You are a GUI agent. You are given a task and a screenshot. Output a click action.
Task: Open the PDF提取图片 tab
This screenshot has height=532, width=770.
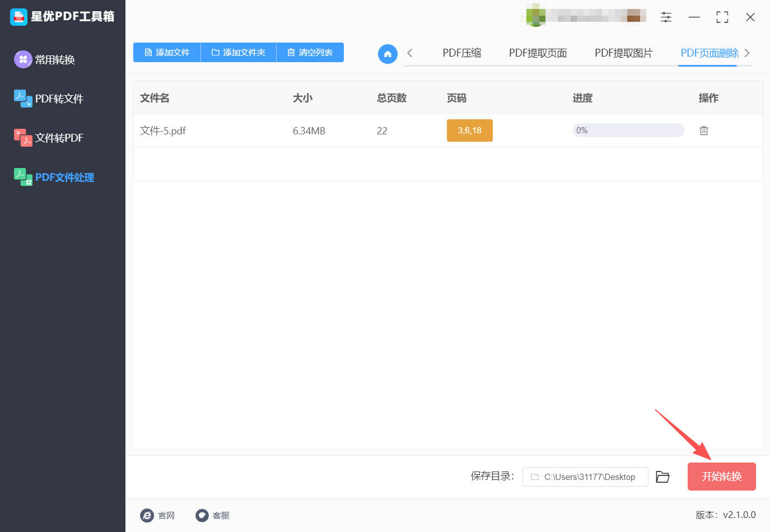pyautogui.click(x=624, y=53)
